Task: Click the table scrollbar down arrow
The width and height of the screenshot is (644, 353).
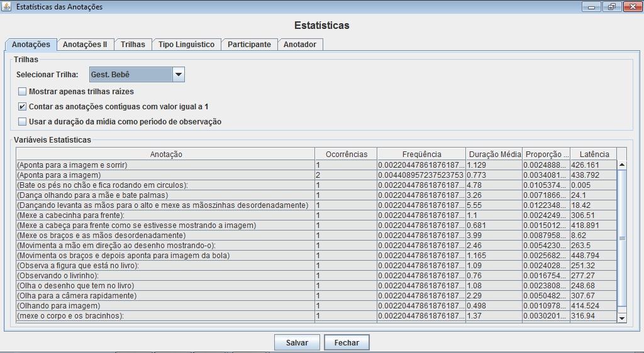Action: [x=622, y=318]
